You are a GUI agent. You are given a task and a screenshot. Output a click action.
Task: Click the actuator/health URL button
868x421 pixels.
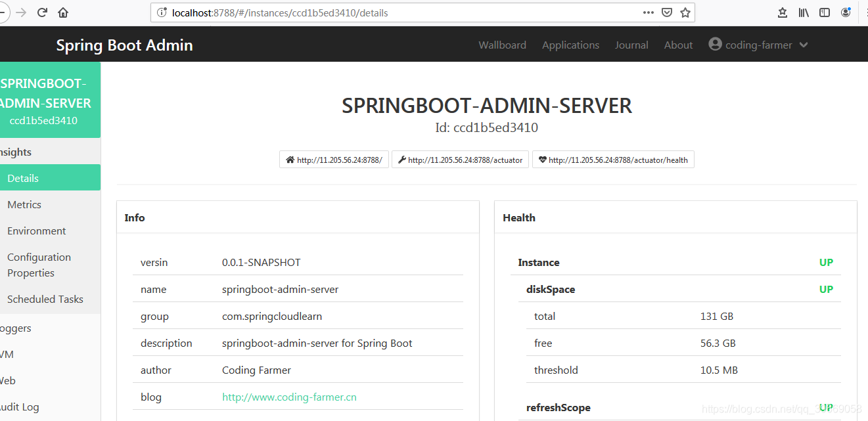point(613,160)
